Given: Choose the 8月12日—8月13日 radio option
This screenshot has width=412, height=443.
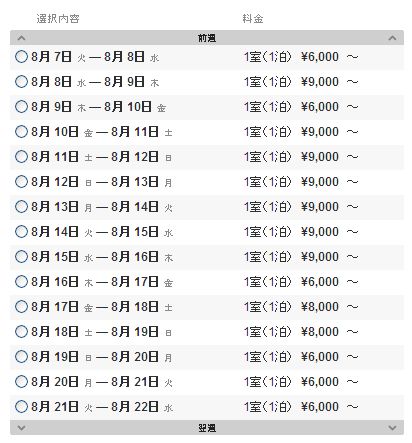Looking at the screenshot, I should tap(21, 182).
